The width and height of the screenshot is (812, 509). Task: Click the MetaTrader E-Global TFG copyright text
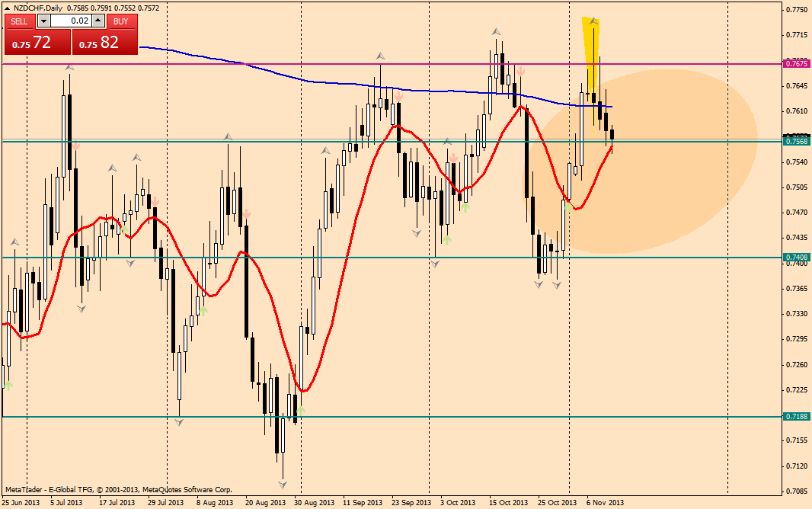(119, 489)
